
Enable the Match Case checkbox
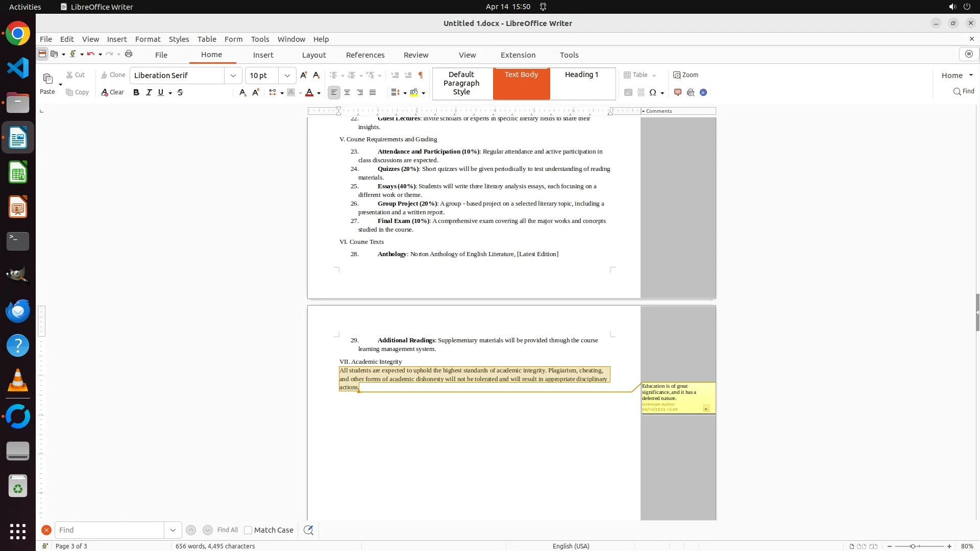tap(248, 530)
